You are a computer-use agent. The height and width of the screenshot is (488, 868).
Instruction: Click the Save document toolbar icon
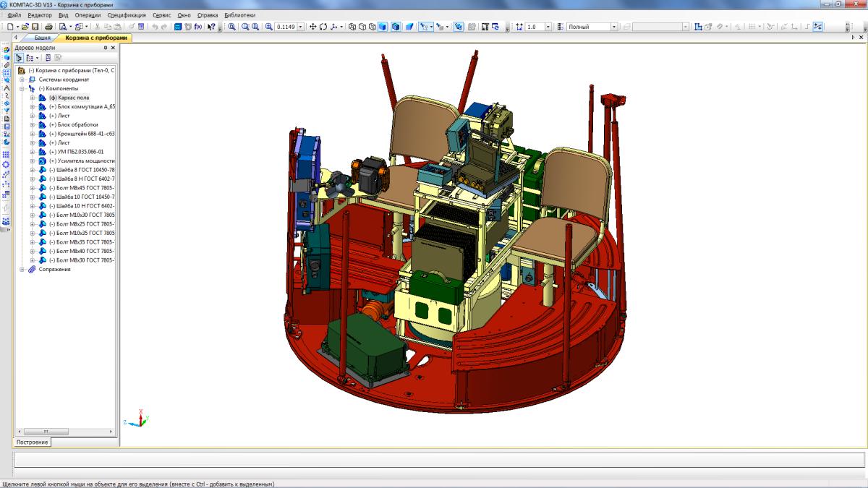(x=34, y=27)
